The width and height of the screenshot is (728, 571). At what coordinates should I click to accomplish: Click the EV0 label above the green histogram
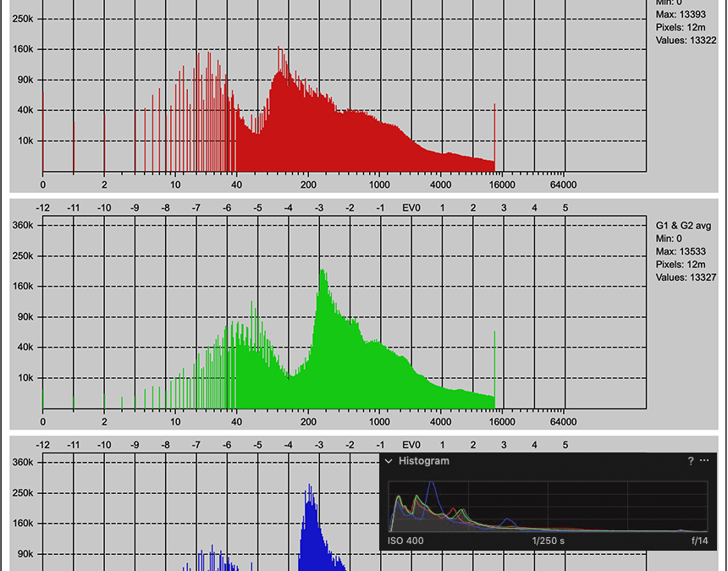pyautogui.click(x=411, y=208)
